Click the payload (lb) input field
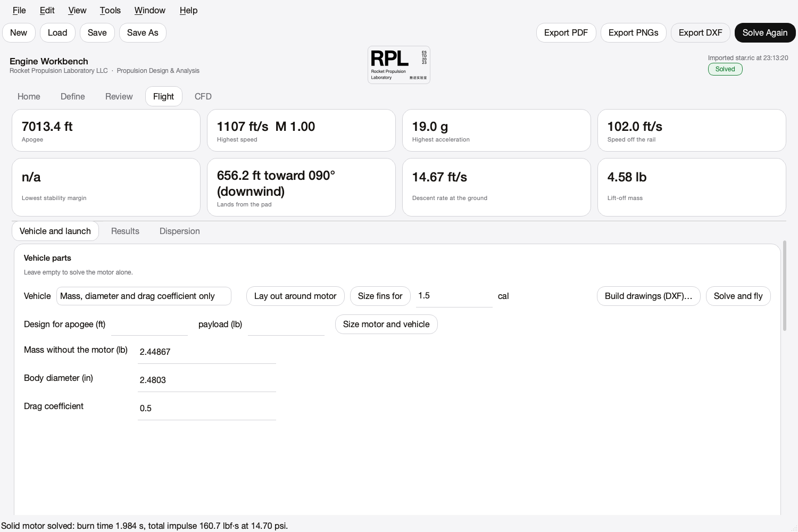798x532 pixels. 286,325
